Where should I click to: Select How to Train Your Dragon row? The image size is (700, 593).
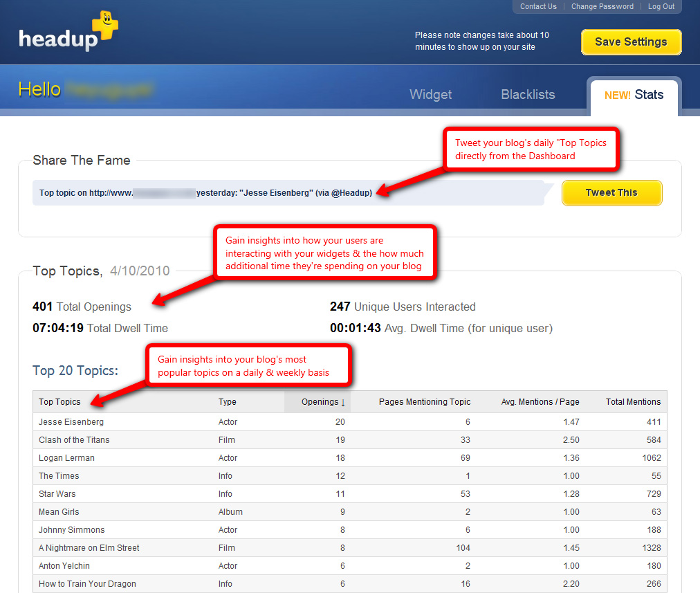(349, 583)
